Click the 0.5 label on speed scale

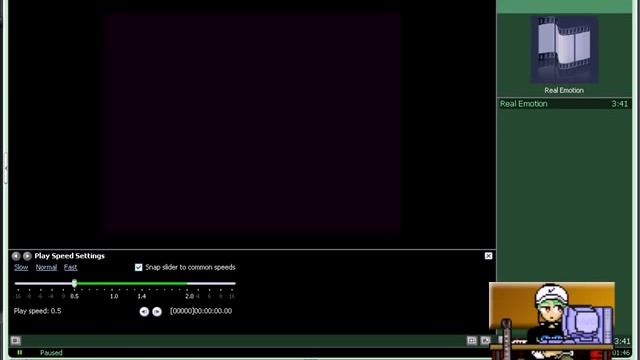74,296
